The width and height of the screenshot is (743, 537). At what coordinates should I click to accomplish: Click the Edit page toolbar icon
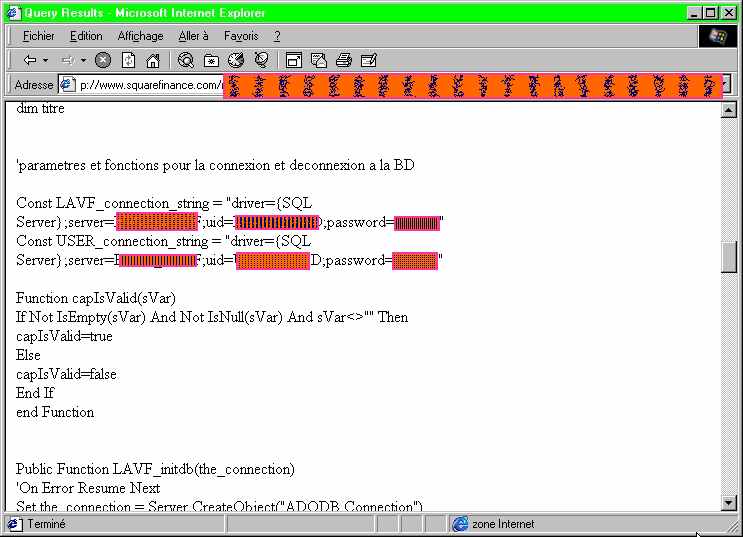pyautogui.click(x=369, y=60)
